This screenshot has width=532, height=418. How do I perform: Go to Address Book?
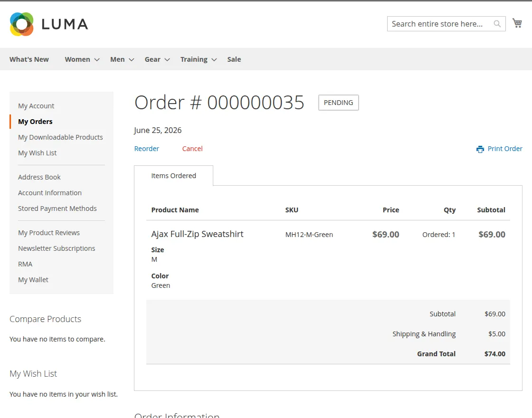click(39, 177)
